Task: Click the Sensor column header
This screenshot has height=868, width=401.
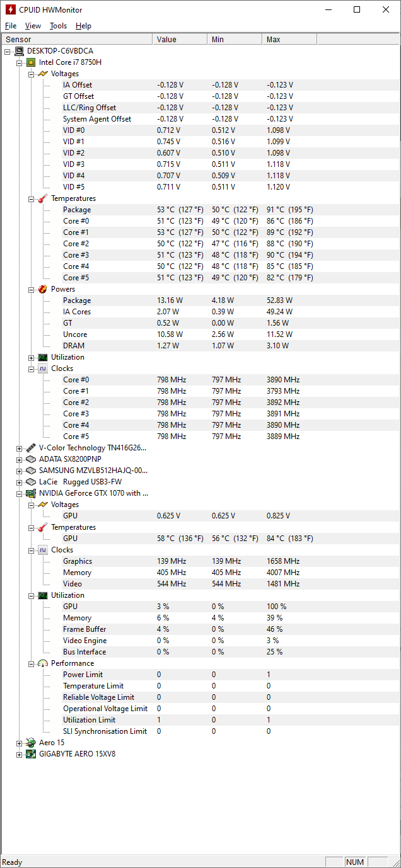Action: click(76, 39)
